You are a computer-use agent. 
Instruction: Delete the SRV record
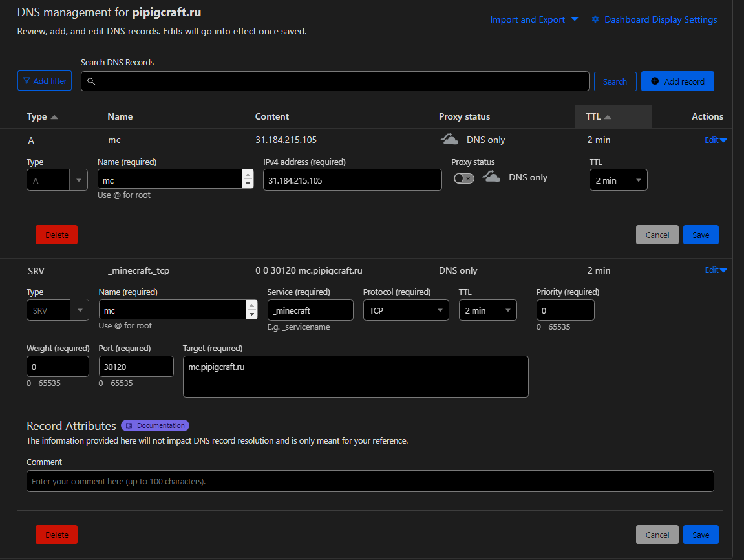tap(56, 535)
